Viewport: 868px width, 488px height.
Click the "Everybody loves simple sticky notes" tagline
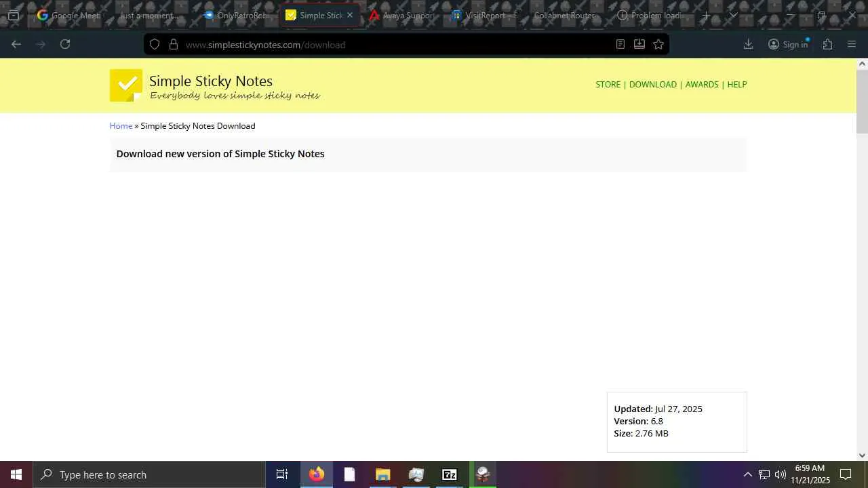235,96
